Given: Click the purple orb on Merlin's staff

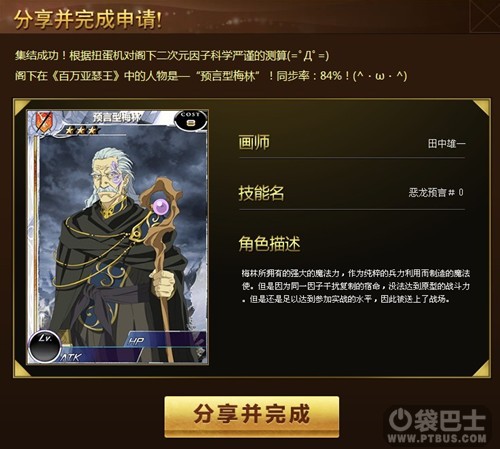Looking at the screenshot, I should [x=161, y=205].
